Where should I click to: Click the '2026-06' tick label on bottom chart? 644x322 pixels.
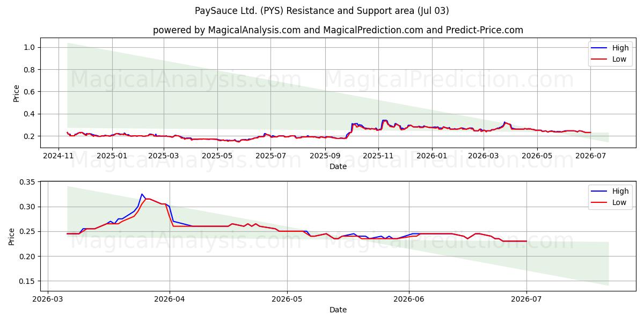[x=409, y=299]
